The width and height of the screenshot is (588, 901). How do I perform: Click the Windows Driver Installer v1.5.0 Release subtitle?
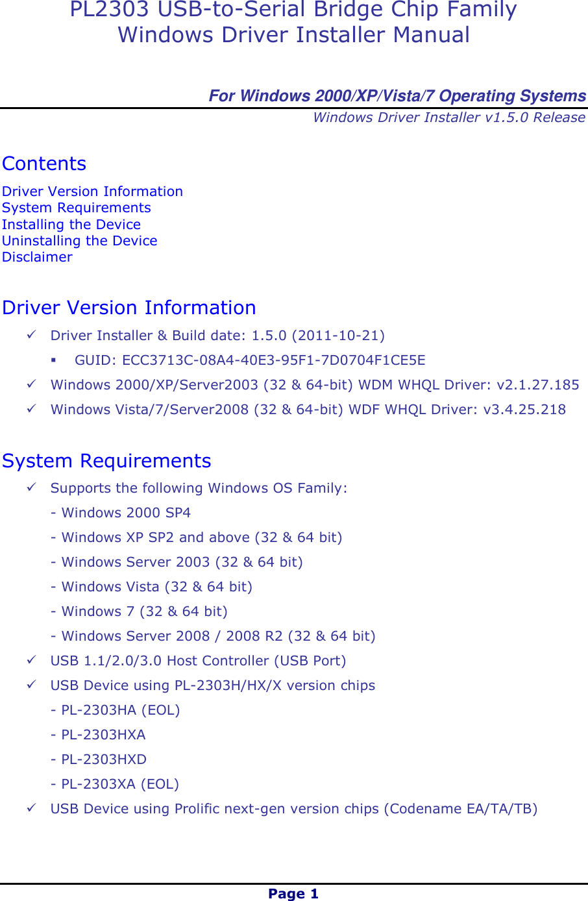(450, 117)
